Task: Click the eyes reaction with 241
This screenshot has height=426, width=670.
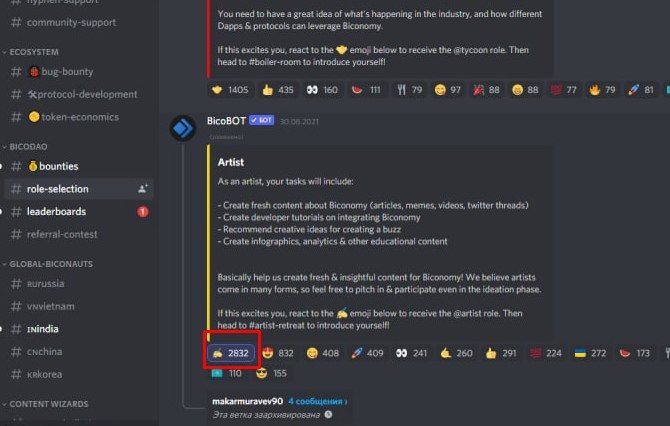Action: (x=411, y=353)
